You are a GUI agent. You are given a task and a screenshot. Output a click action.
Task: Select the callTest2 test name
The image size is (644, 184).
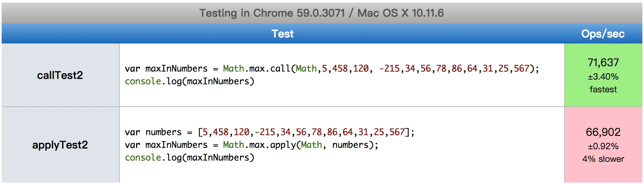[60, 75]
